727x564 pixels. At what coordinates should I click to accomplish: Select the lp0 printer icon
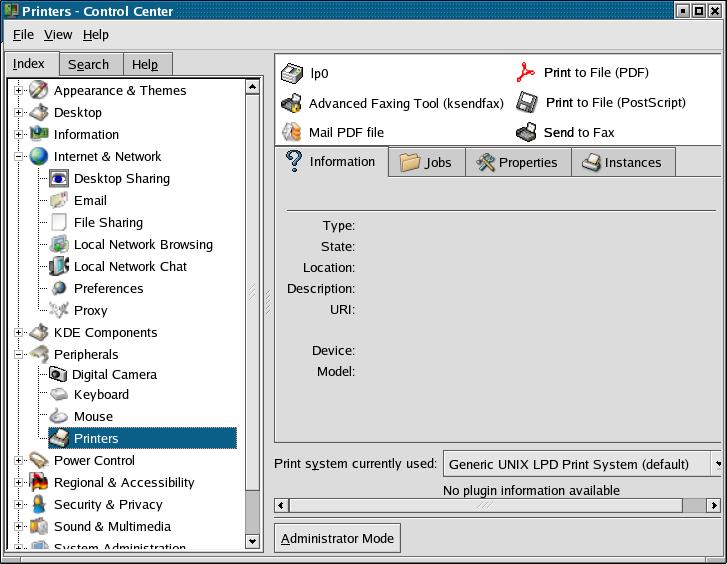pyautogui.click(x=292, y=73)
